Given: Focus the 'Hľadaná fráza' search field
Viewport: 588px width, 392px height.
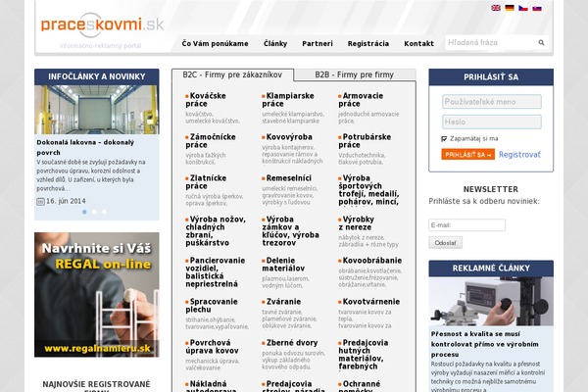Looking at the screenshot, I should point(491,43).
